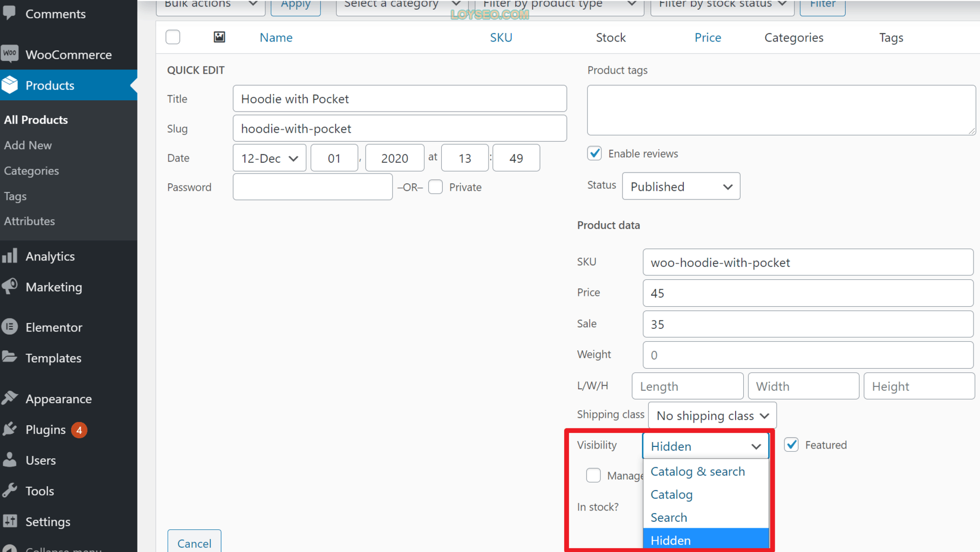
Task: Click the Product tags text area
Action: [782, 110]
